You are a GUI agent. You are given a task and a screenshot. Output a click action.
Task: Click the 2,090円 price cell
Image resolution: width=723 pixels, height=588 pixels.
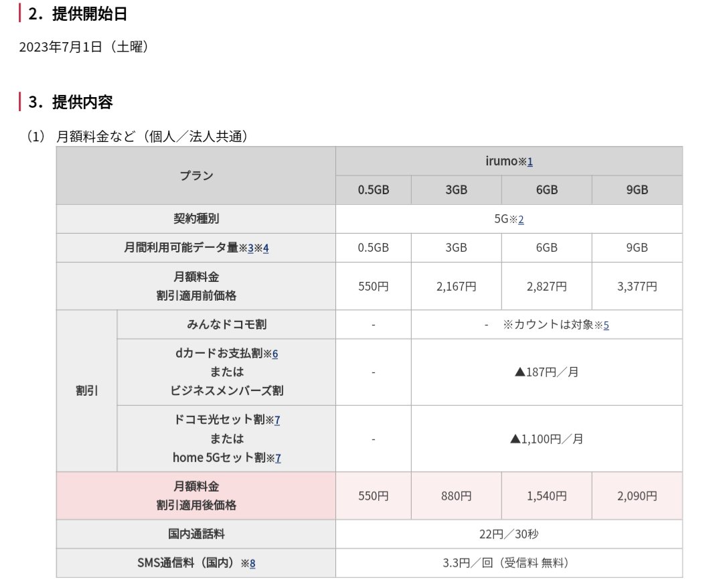pyautogui.click(x=637, y=496)
